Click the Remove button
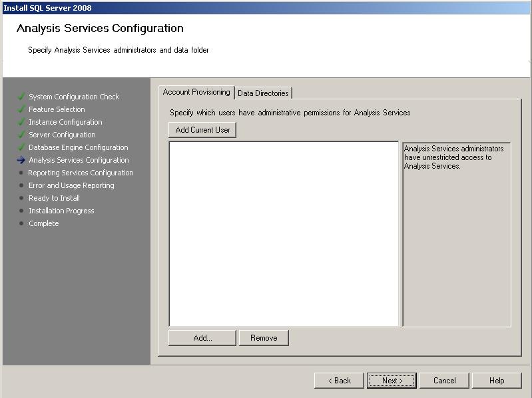 tap(264, 338)
